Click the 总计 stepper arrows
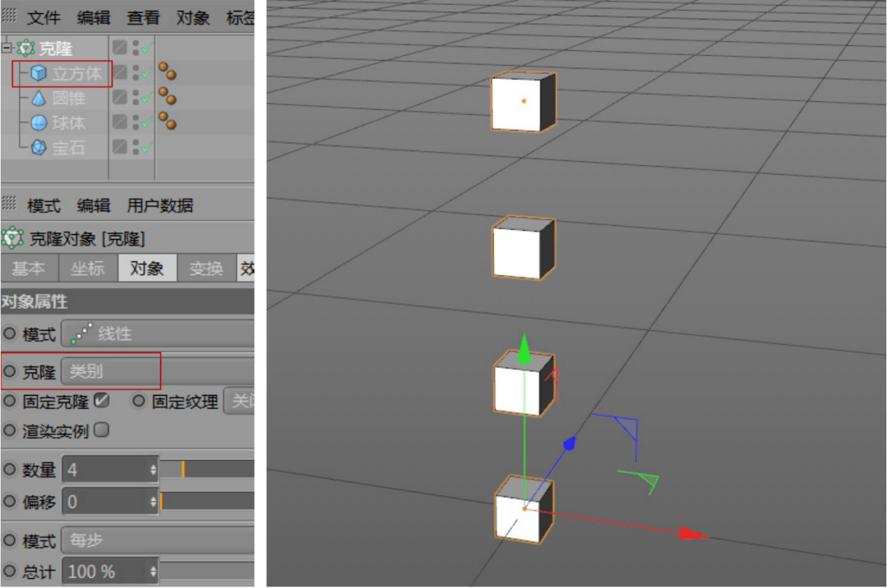The height and width of the screenshot is (588, 887). 154,572
